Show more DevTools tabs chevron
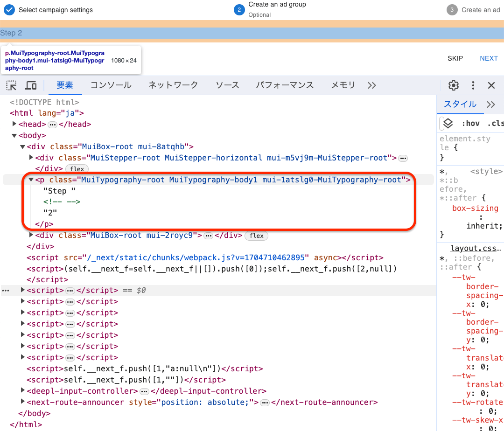504x431 pixels. pyautogui.click(x=372, y=85)
